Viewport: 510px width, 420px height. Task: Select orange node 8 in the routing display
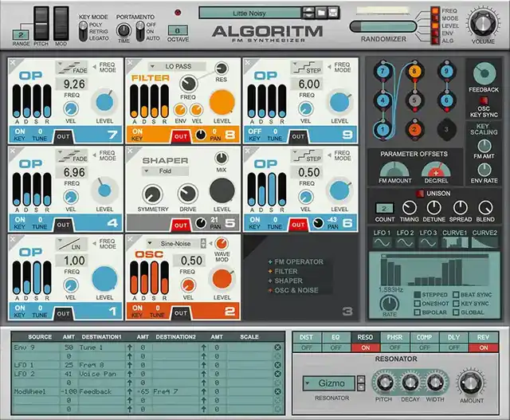(x=414, y=71)
